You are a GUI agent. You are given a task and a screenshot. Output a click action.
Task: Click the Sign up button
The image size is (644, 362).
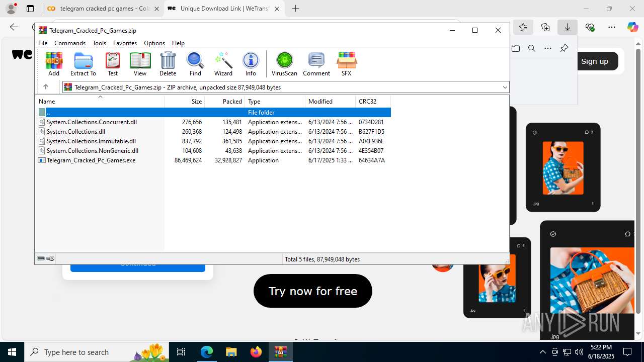coord(595,61)
